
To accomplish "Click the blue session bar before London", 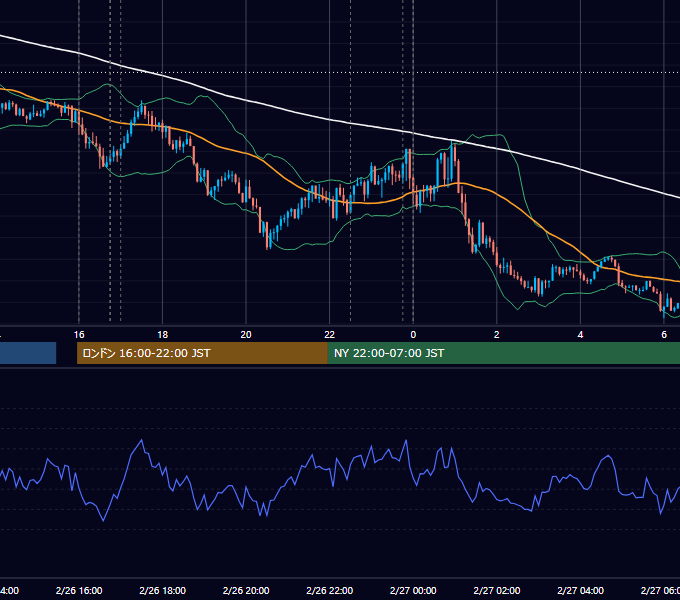I will tap(28, 353).
